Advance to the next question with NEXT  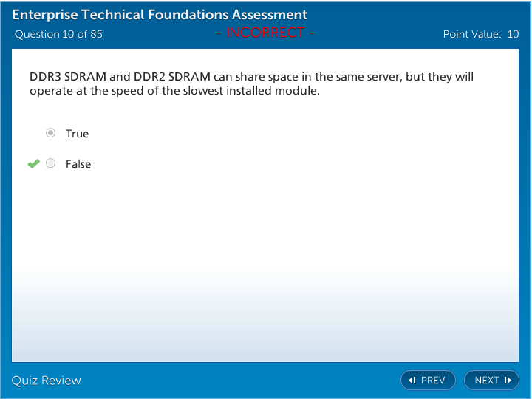(x=491, y=381)
